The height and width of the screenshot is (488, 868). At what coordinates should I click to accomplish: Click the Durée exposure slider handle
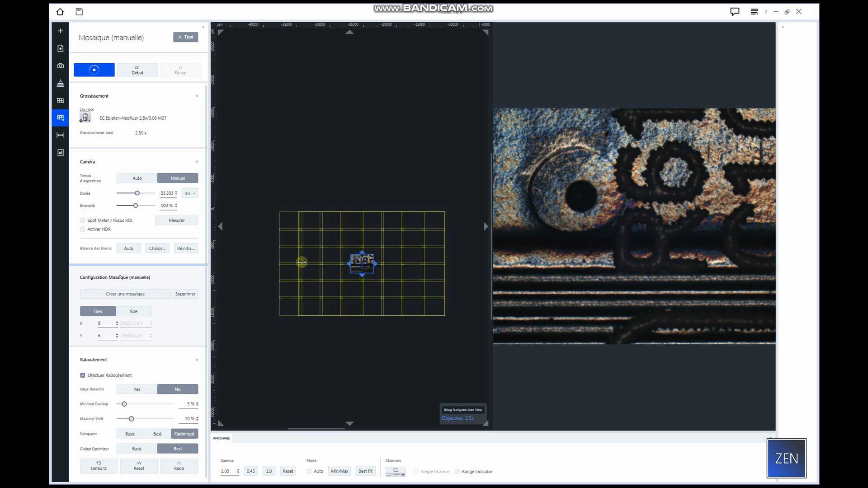click(137, 193)
